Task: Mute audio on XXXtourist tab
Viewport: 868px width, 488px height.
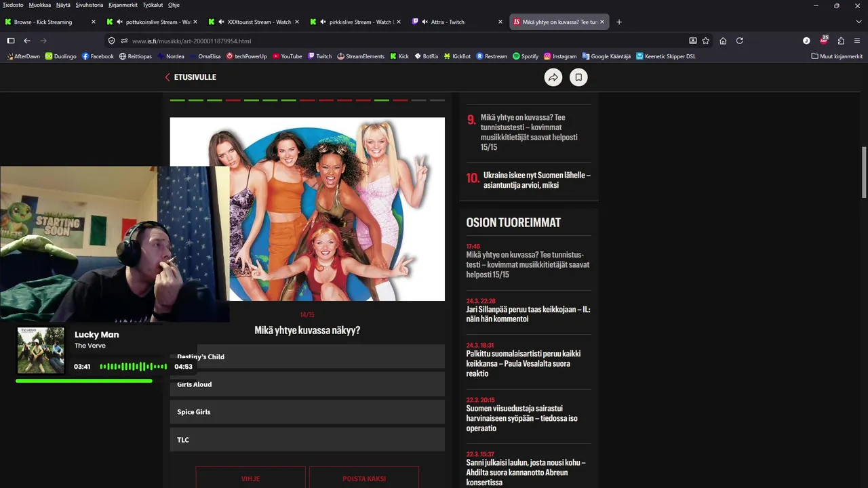Action: [x=221, y=22]
